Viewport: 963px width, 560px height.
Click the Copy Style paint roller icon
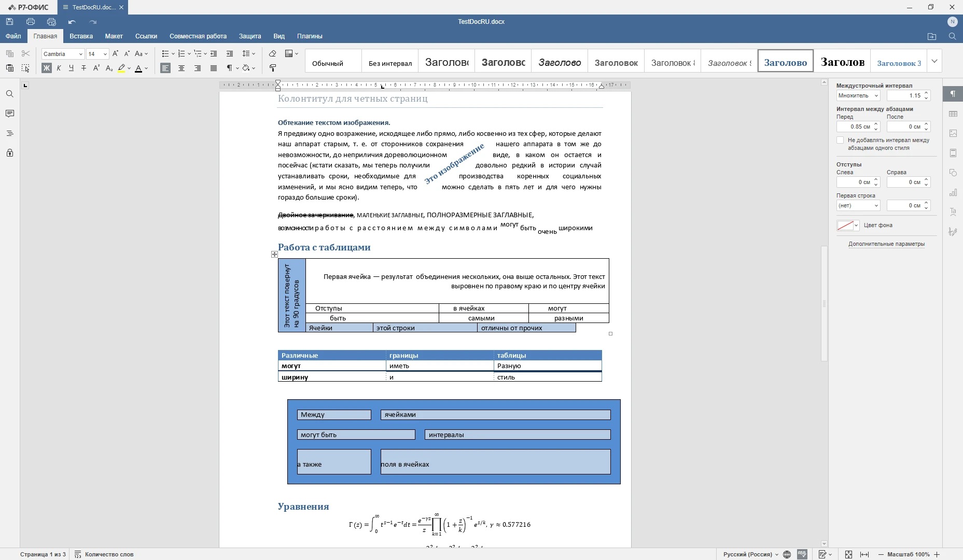(272, 68)
